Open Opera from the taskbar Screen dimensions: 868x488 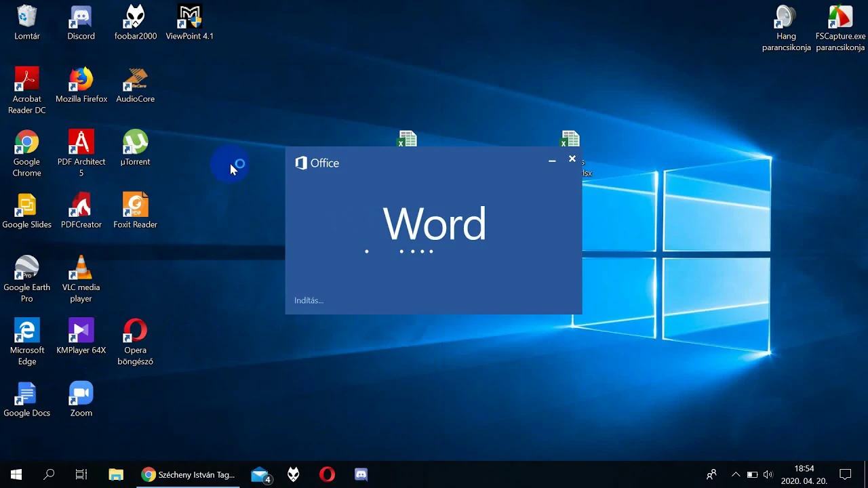pyautogui.click(x=327, y=474)
